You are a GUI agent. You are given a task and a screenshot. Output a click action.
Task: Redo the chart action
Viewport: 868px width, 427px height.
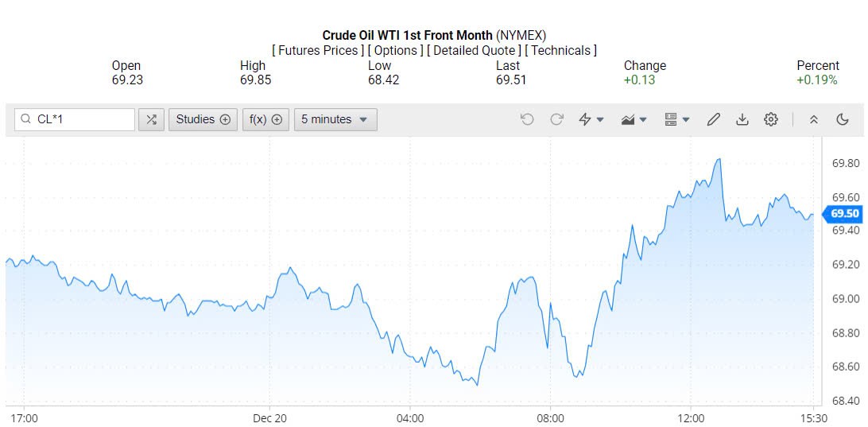click(x=556, y=119)
